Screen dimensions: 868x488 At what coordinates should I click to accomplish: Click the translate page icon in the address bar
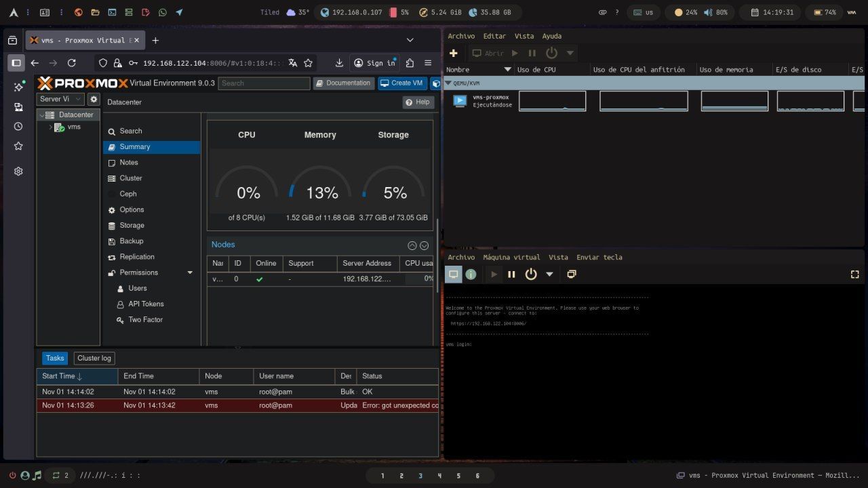292,63
